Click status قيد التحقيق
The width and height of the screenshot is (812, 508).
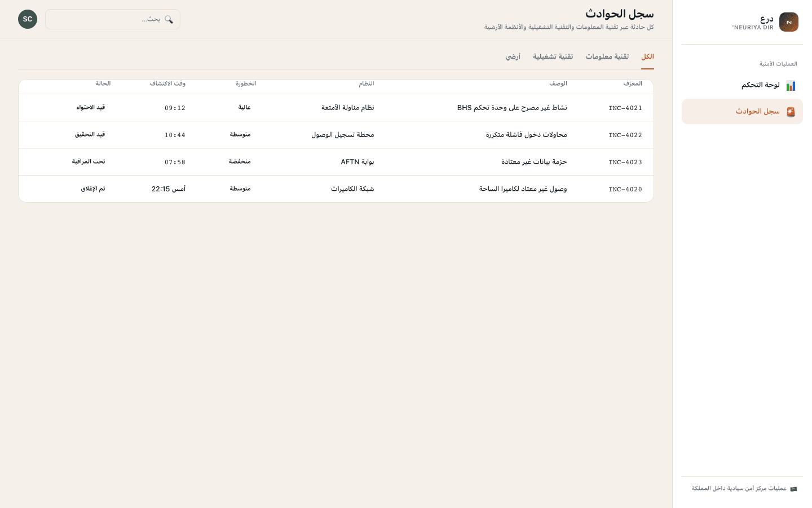pyautogui.click(x=90, y=134)
